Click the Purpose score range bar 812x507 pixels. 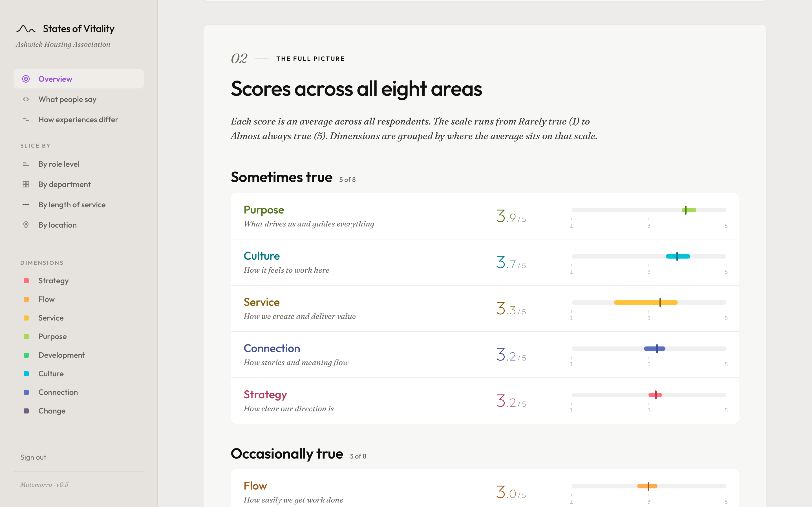pos(689,210)
